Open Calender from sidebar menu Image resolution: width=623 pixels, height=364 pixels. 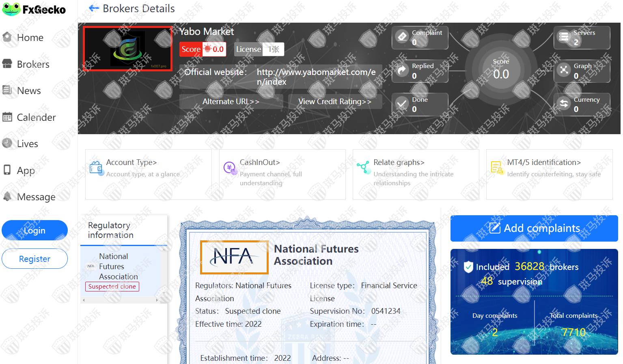(x=36, y=118)
